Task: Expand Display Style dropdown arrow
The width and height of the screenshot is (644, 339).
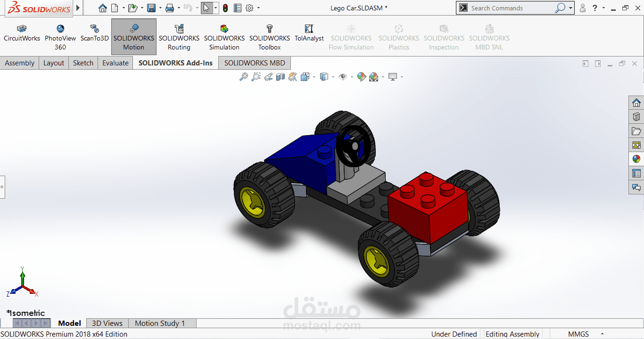Action: click(333, 77)
